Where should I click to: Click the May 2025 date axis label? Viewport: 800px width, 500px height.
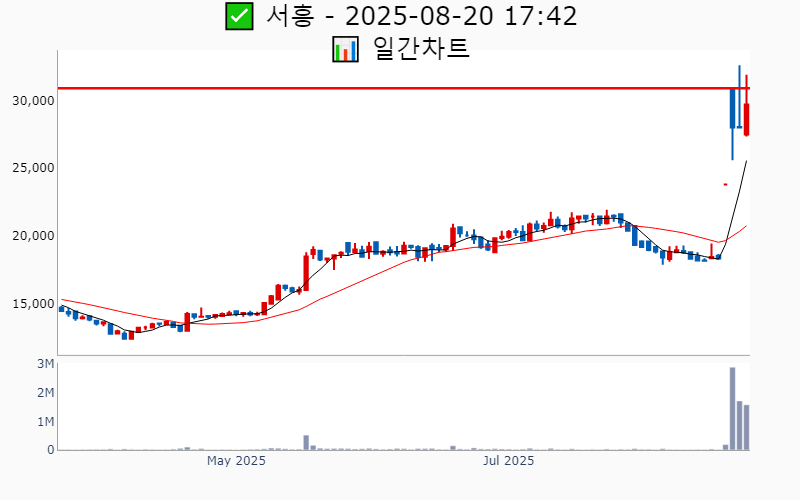coord(236,461)
